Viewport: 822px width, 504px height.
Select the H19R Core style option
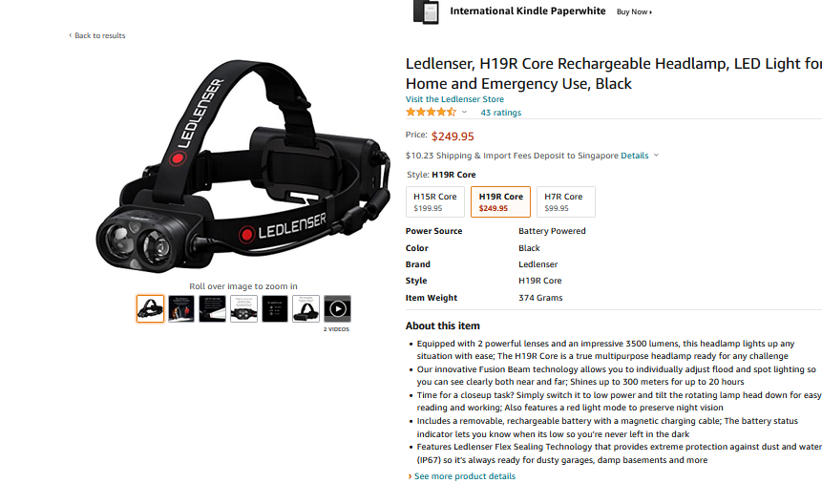tap(500, 201)
